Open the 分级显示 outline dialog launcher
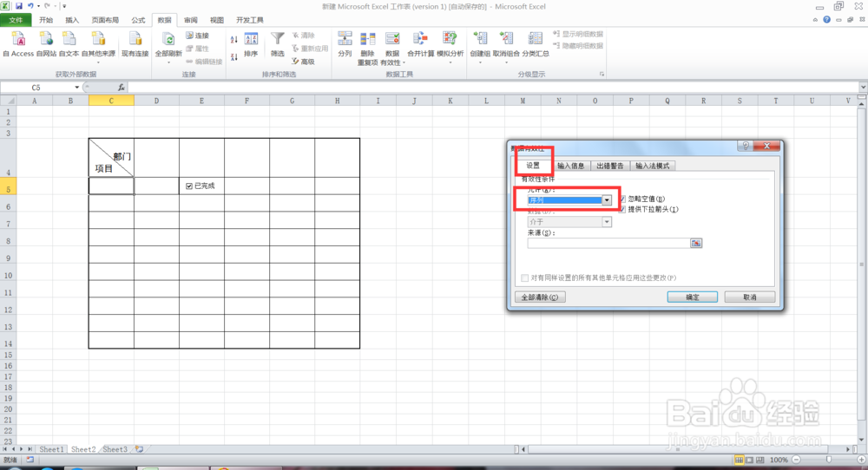 [602, 74]
